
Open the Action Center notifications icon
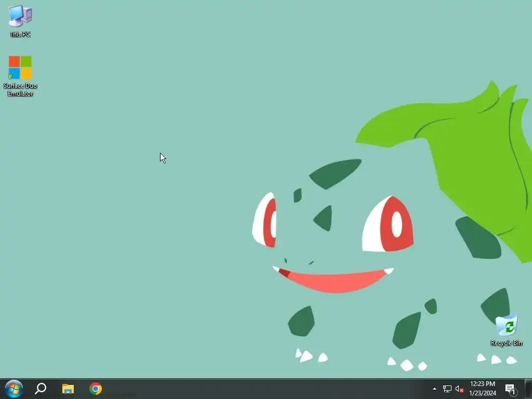511,389
